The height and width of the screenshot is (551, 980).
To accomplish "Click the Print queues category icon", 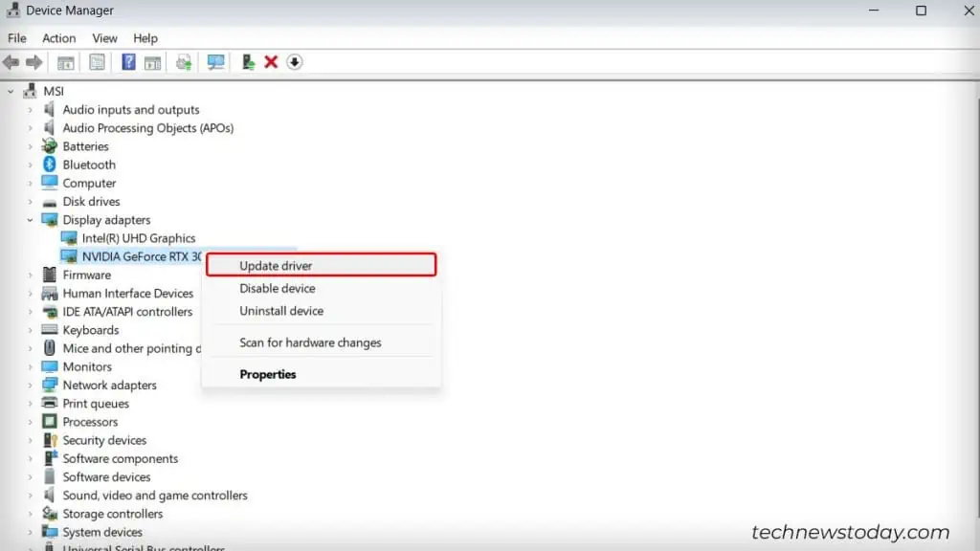I will (x=50, y=403).
